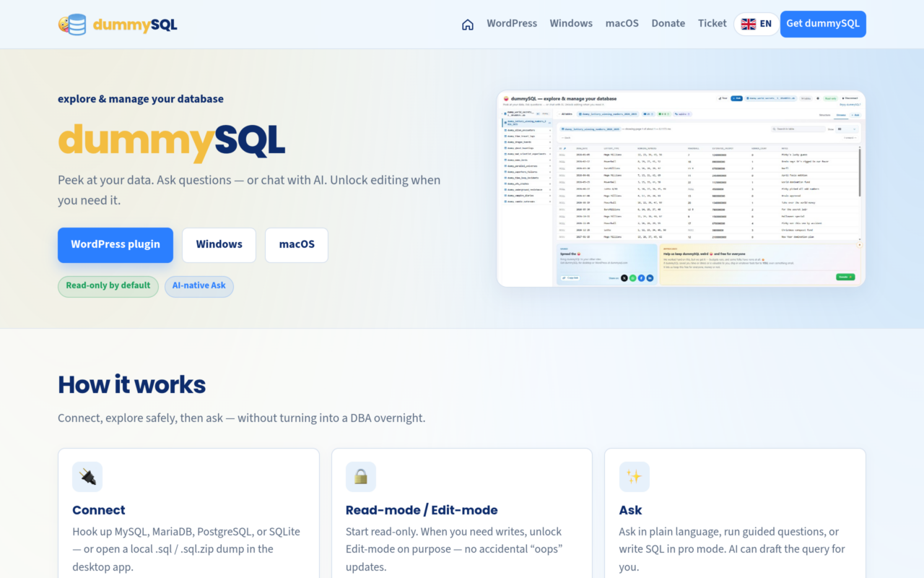Choose the Windows download button in hero
This screenshot has height=578, width=924.
point(219,245)
